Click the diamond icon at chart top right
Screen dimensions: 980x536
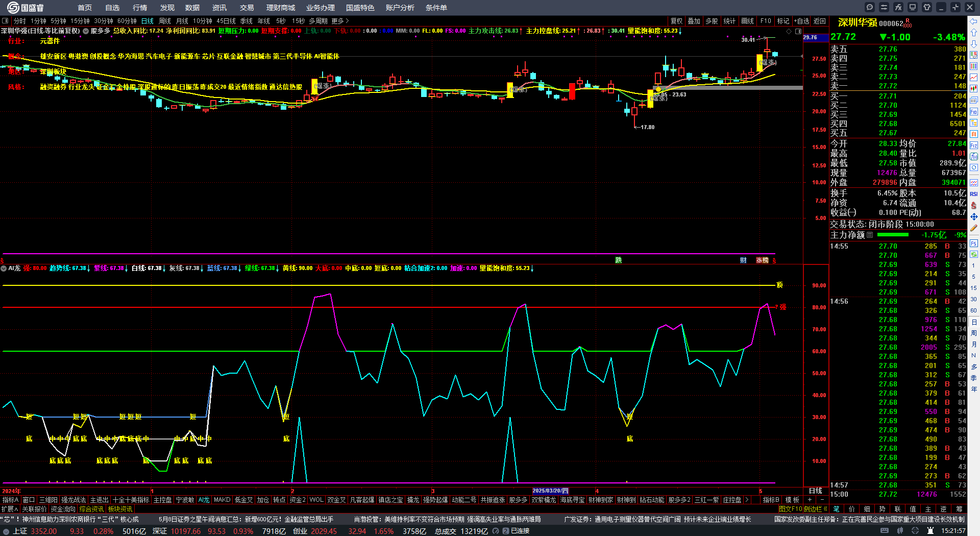coord(789,31)
